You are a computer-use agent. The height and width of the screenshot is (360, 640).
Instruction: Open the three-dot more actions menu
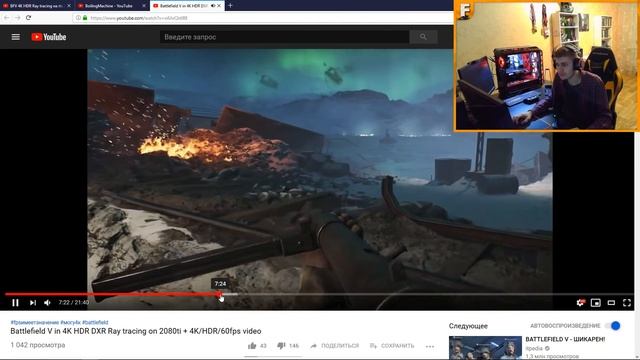click(x=430, y=346)
